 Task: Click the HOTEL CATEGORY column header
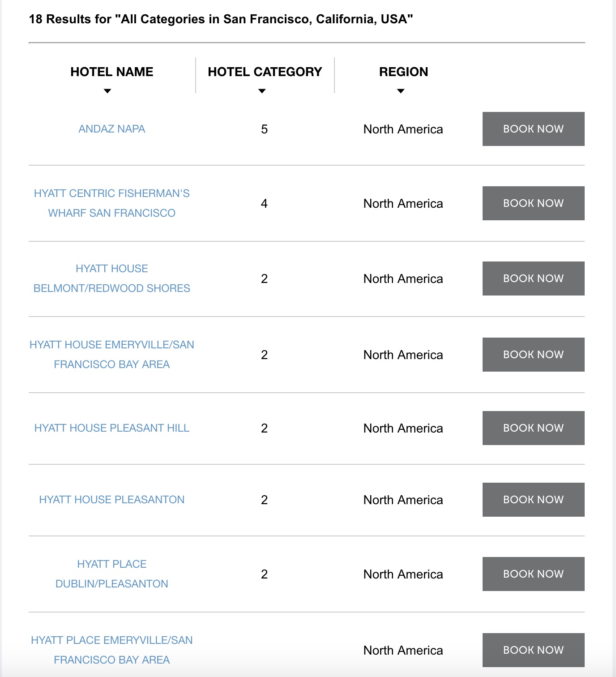coord(265,72)
